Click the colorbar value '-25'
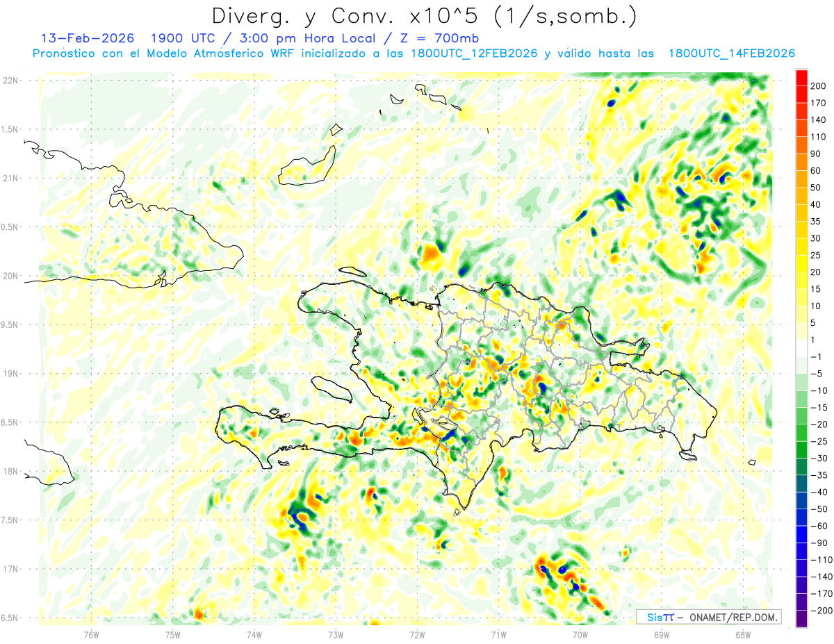This screenshot has width=834, height=644. (x=820, y=441)
